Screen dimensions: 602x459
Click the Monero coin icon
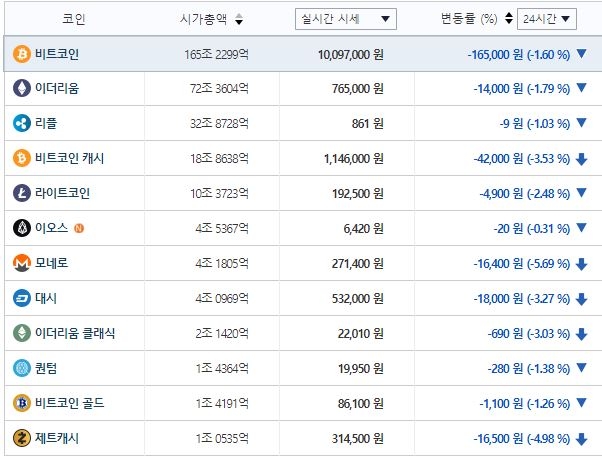pos(21,263)
